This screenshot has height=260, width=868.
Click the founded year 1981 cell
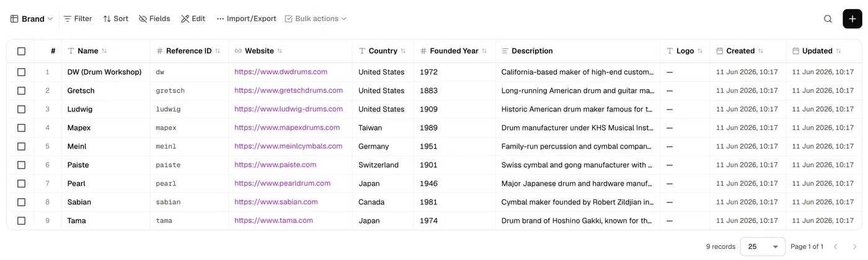point(454,202)
